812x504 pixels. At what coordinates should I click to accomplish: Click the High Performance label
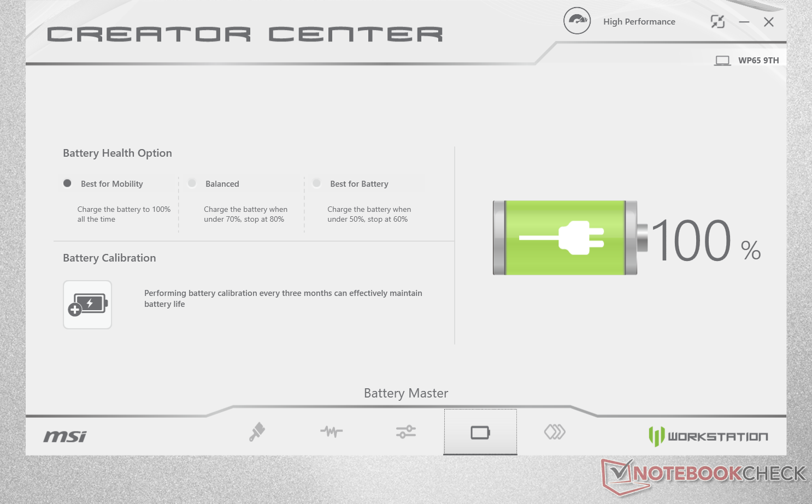(639, 22)
